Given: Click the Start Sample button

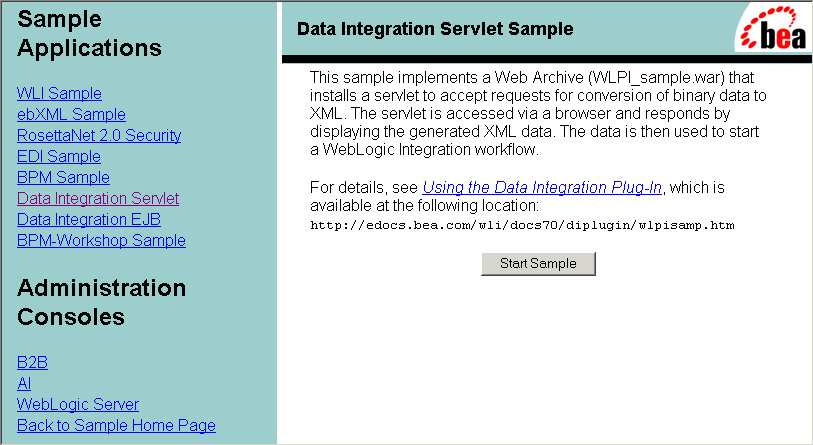Looking at the screenshot, I should pyautogui.click(x=538, y=263).
